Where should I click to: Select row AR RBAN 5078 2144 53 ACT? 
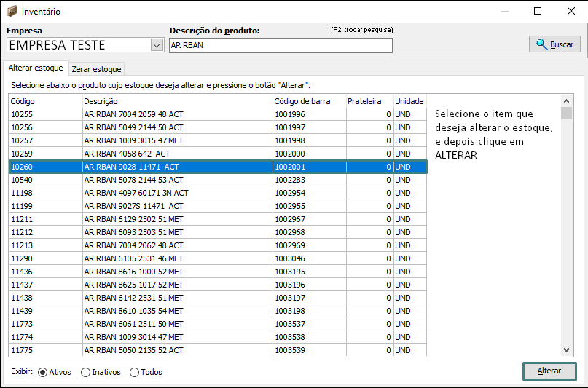(x=131, y=180)
